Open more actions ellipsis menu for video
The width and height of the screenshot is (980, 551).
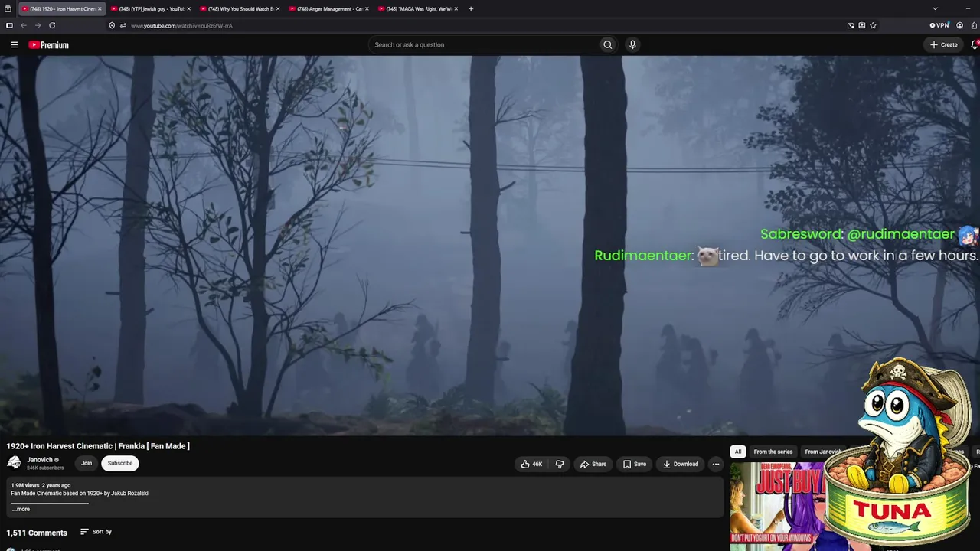[x=716, y=464]
